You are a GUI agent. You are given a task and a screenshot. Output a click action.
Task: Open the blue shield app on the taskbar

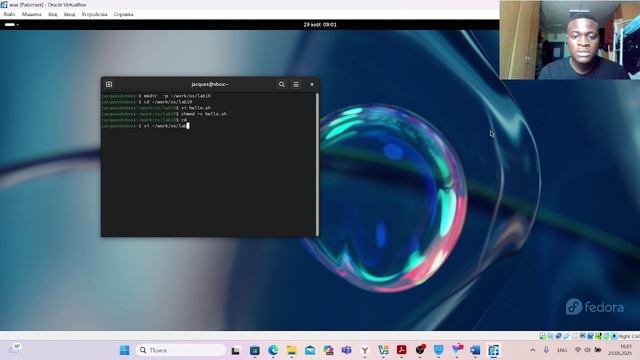[438, 350]
